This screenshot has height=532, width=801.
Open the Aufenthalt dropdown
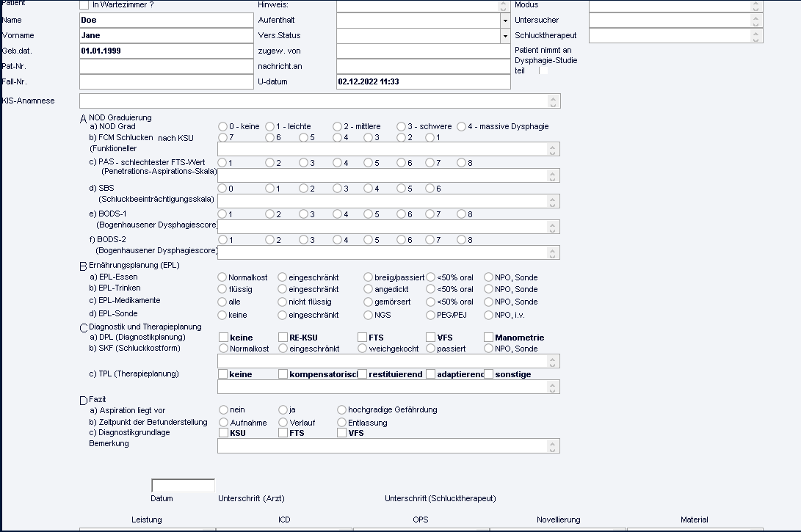click(505, 21)
